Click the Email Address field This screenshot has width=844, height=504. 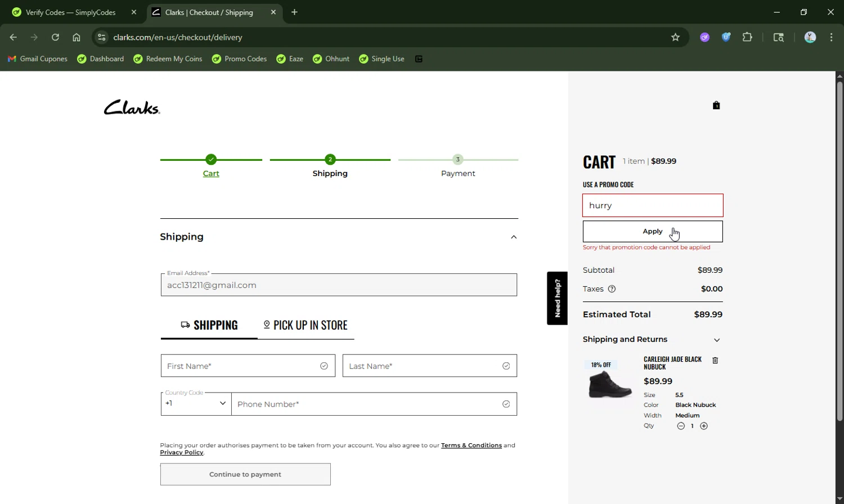339,285
